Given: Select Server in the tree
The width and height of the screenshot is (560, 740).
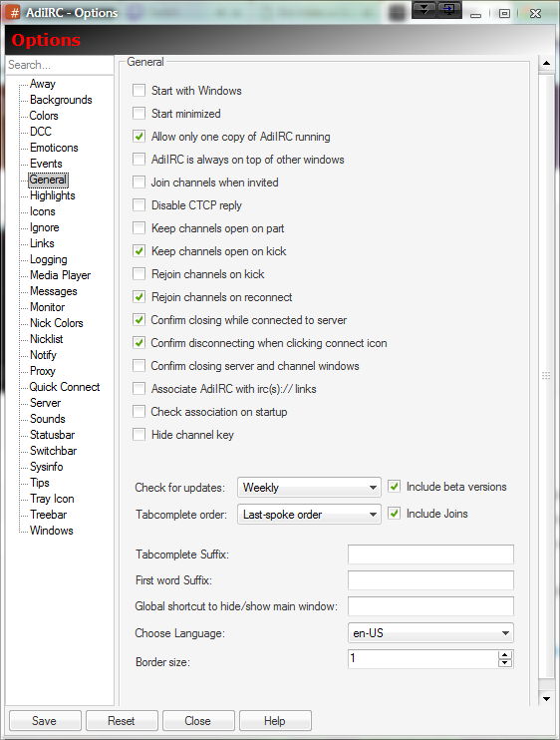Looking at the screenshot, I should [x=45, y=403].
